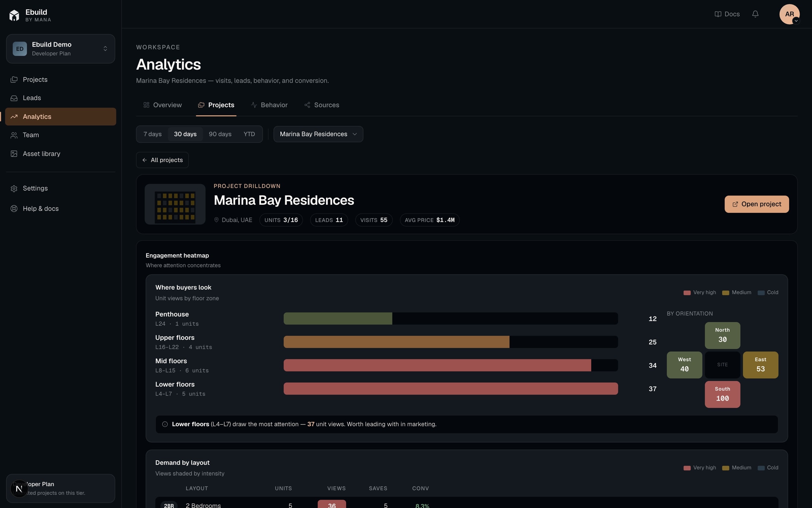Open the Marina Bay Residences project dropdown
The image size is (812, 508).
click(x=318, y=134)
